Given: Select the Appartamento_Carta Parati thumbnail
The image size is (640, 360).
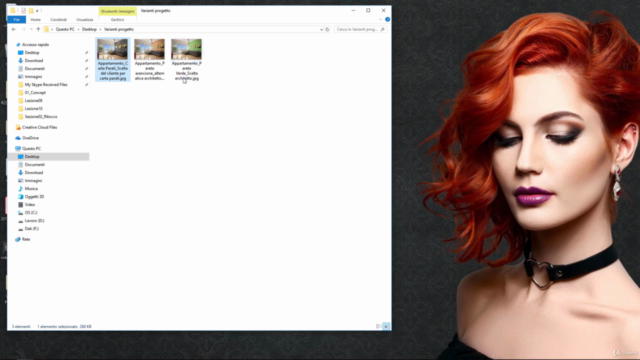Looking at the screenshot, I should point(113,49).
